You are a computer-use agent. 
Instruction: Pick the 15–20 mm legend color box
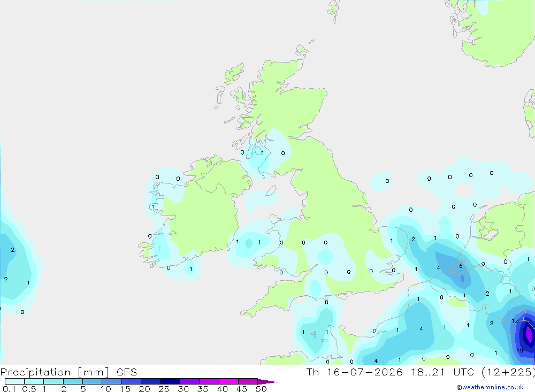(x=132, y=381)
